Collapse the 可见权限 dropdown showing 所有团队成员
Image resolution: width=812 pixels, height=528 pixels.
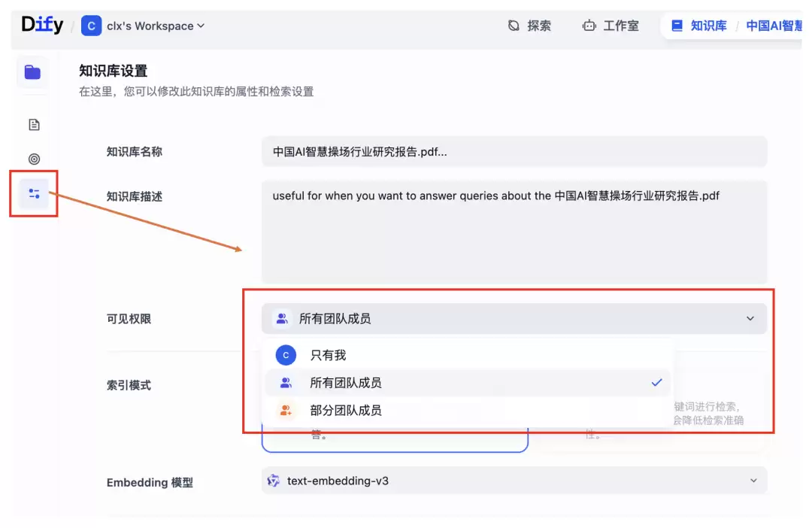point(514,319)
